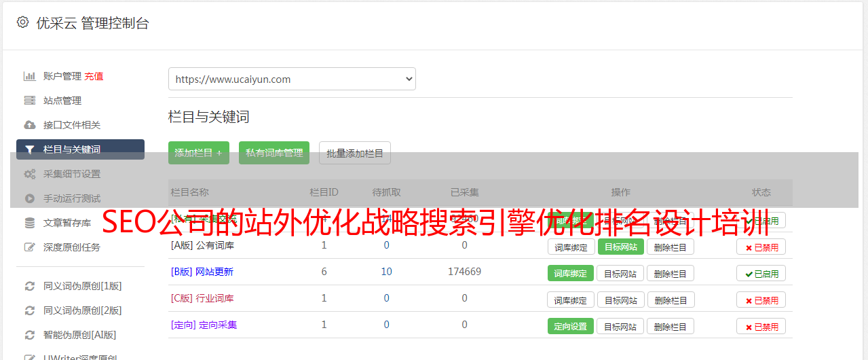The width and height of the screenshot is (868, 360).
Task: Toggle 已禁用 status for [A版] 公有词库
Action: coord(761,247)
